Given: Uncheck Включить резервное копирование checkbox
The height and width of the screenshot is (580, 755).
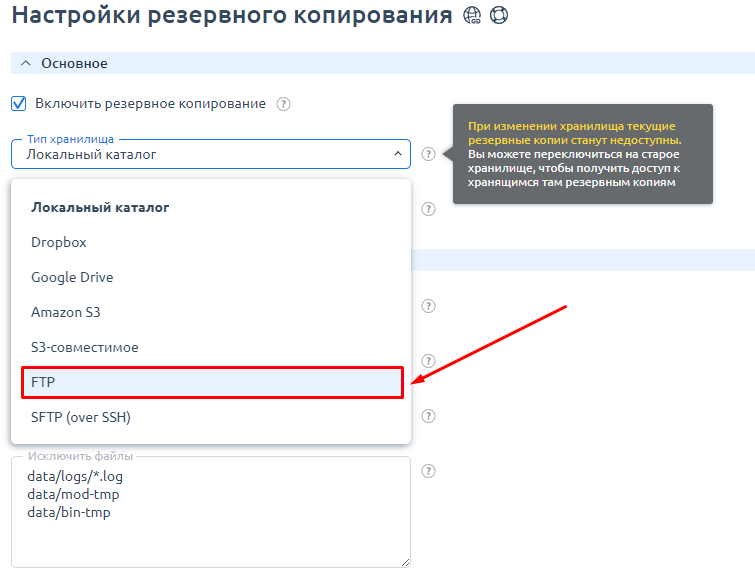Looking at the screenshot, I should pos(18,103).
